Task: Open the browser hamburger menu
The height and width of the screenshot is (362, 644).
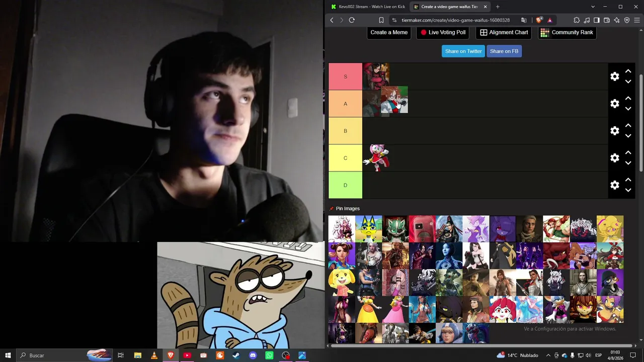Action: point(637,20)
